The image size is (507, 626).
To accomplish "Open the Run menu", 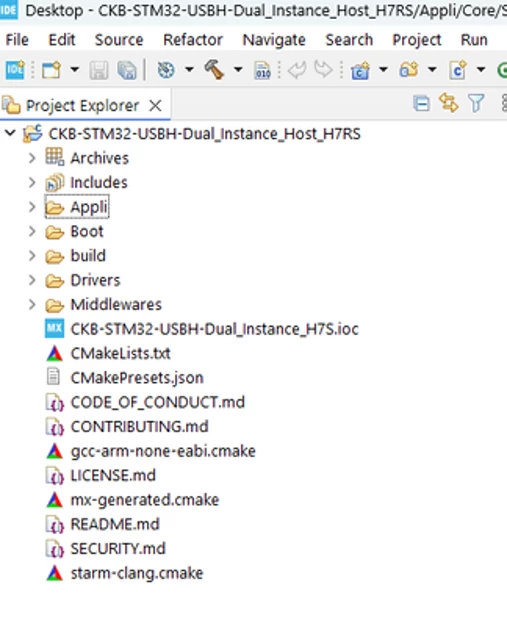I will [474, 40].
